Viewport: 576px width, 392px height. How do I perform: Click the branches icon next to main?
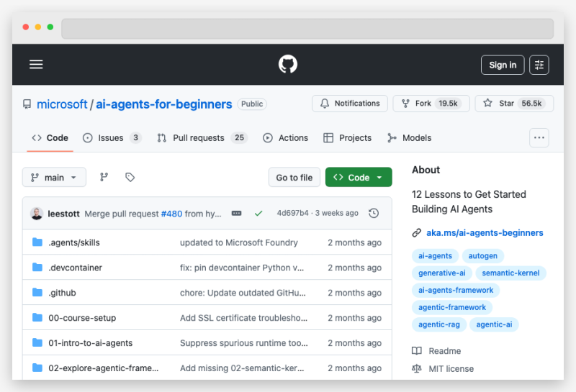tap(104, 178)
